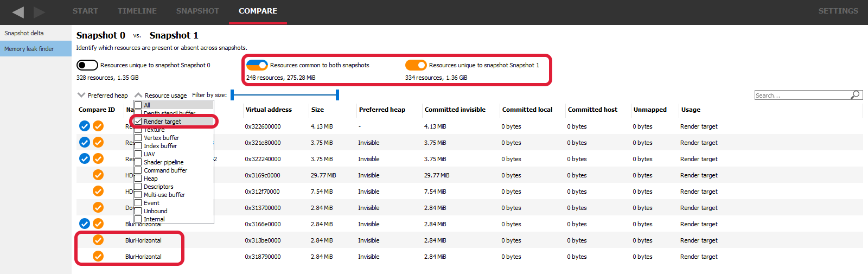Go back using the left arrow icon
The width and height of the screenshot is (868, 274).
coord(18,12)
